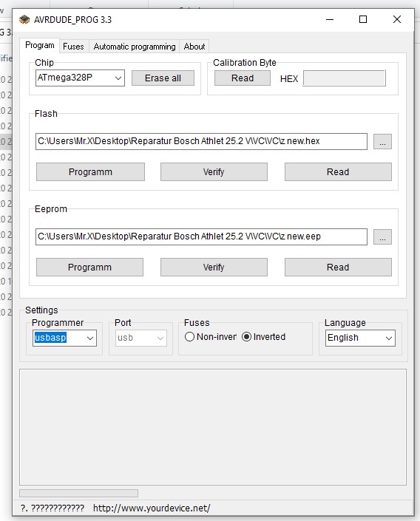Open the About tab
The height and width of the screenshot is (521, 420).
194,47
